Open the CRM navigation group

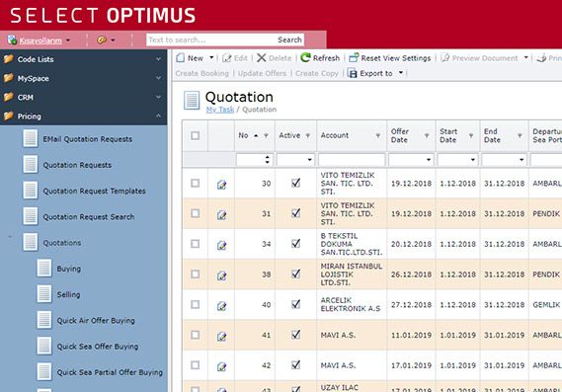click(x=84, y=97)
